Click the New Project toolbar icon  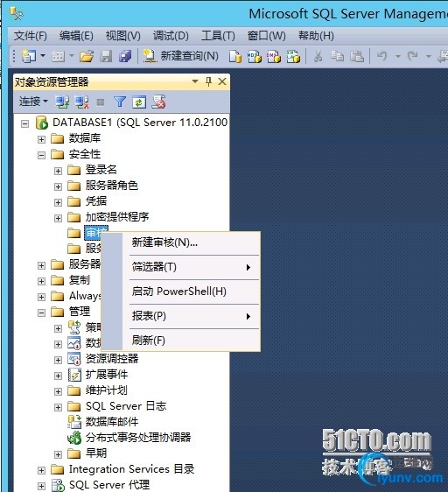[28, 57]
